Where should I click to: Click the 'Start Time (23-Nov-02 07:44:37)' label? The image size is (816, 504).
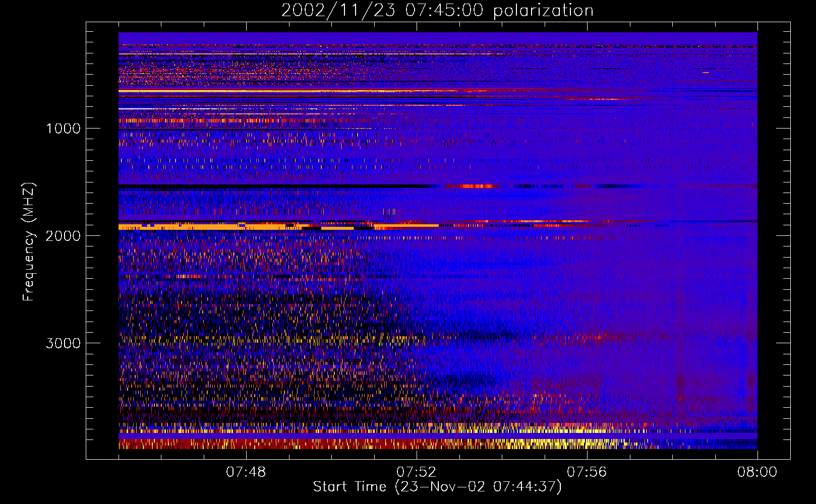[x=437, y=487]
